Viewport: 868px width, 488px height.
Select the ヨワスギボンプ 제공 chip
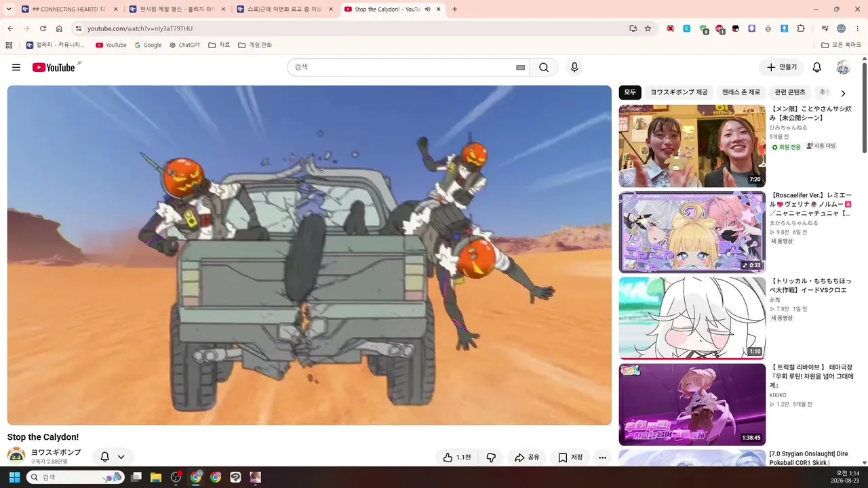[x=679, y=92]
